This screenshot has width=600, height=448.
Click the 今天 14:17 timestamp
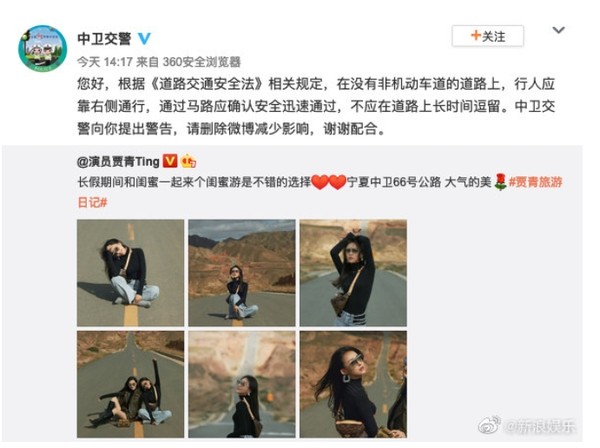(x=105, y=62)
